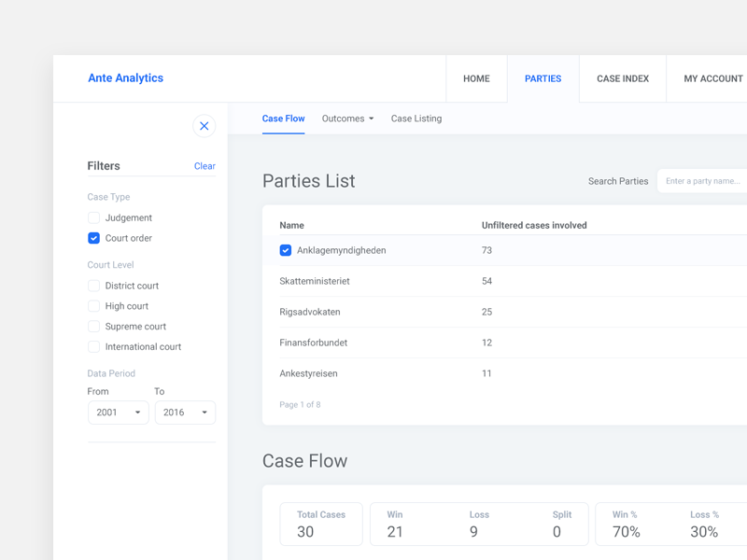Deselect the Anklagemyndigheden party checkbox
Screen dimensions: 747x560
coord(286,250)
